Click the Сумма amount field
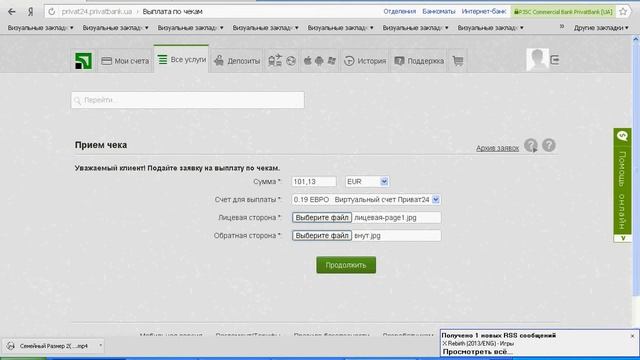The image size is (640, 360). pos(314,182)
